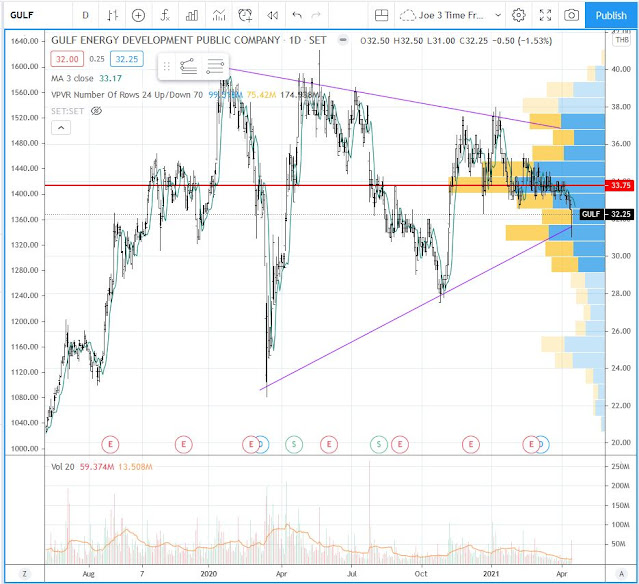Open indicator templates icon
The width and height of the screenshot is (639, 584).
click(x=219, y=15)
